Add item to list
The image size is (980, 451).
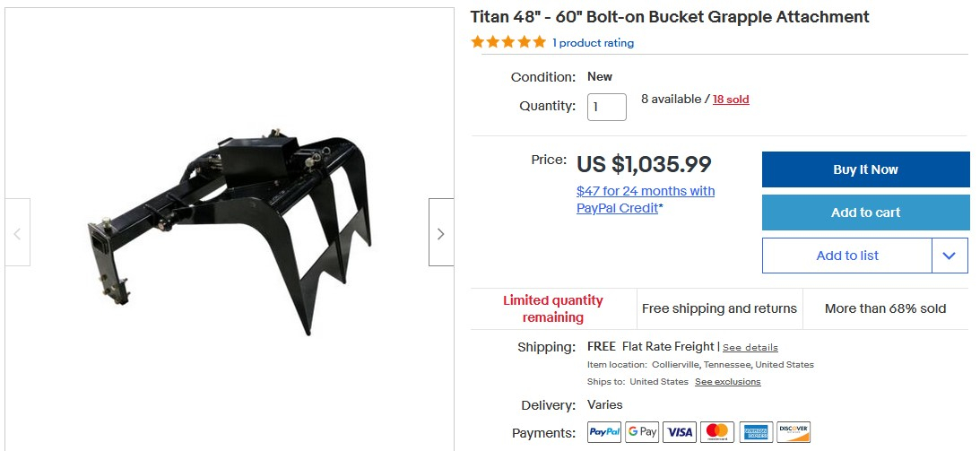846,256
